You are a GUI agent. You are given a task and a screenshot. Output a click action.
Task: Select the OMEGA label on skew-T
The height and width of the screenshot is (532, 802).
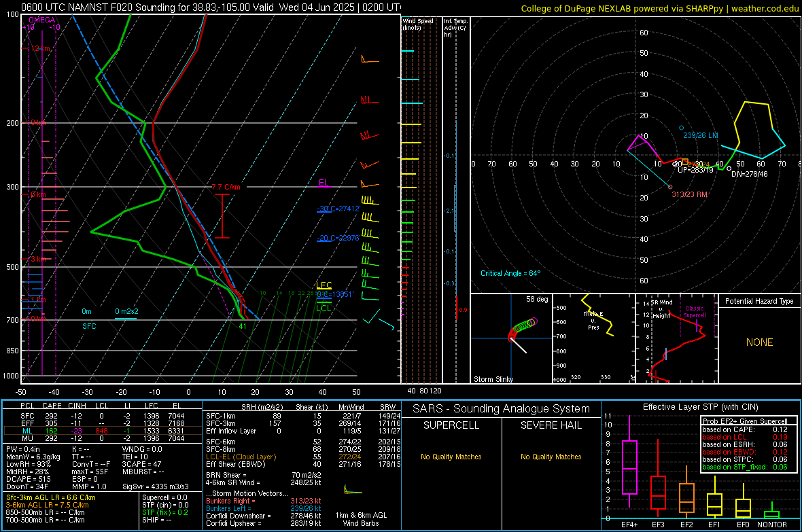pos(42,20)
